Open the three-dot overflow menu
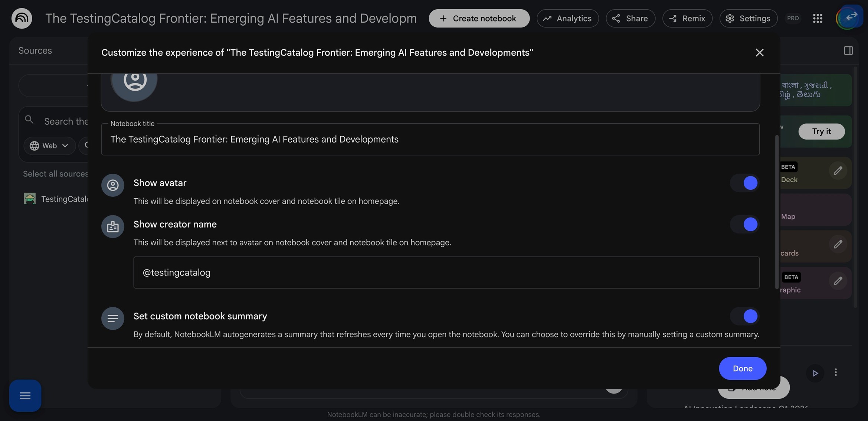Screen dimensions: 868x421 836,373
